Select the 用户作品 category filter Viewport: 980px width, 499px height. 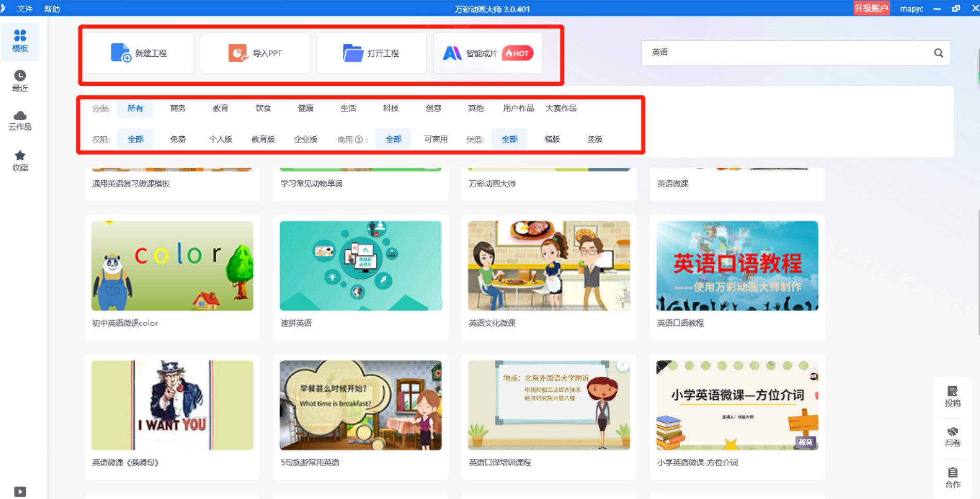(x=519, y=108)
